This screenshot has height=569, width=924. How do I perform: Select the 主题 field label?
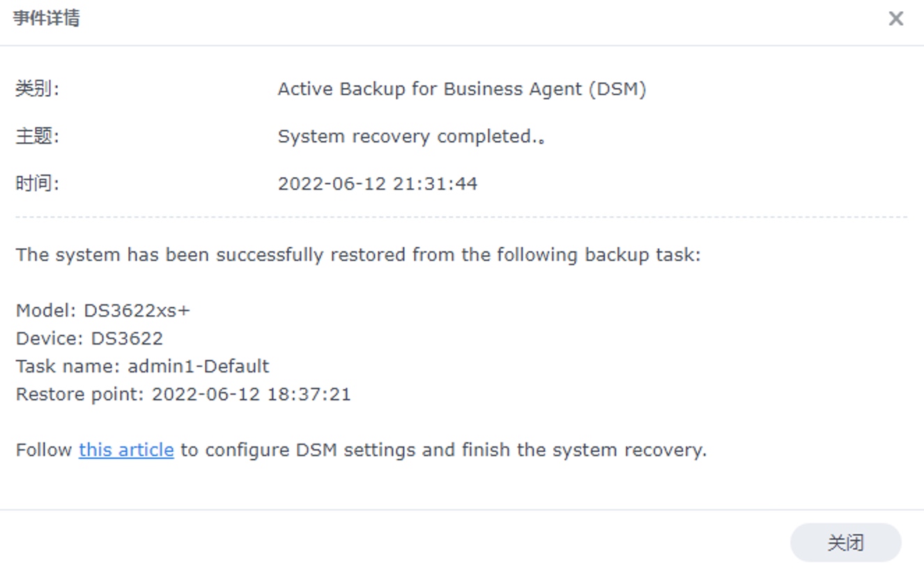tap(37, 137)
